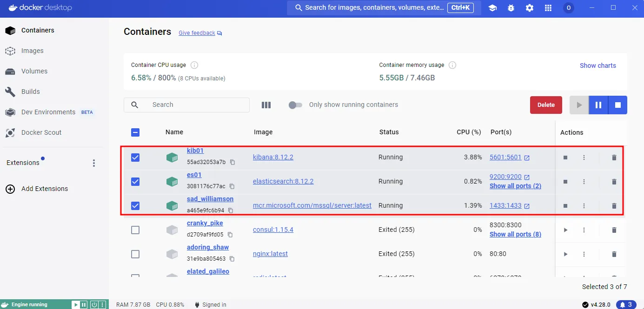Screen dimensions: 644x309
Task: Toggle the select-all containers checkbox
Action: click(135, 132)
